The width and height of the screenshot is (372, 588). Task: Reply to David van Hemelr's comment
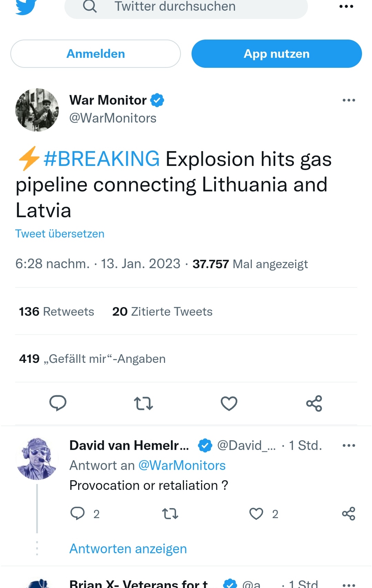click(77, 513)
